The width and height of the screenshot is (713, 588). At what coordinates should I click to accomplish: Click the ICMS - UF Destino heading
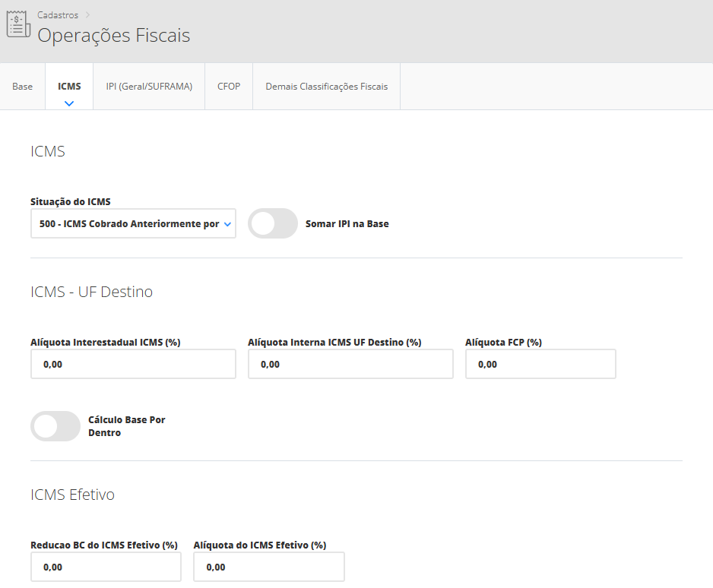point(91,292)
